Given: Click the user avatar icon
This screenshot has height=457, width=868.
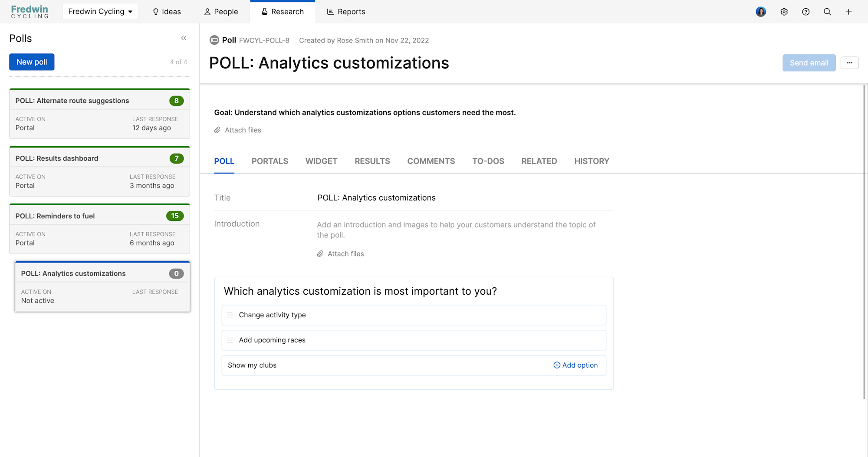Looking at the screenshot, I should coord(760,12).
